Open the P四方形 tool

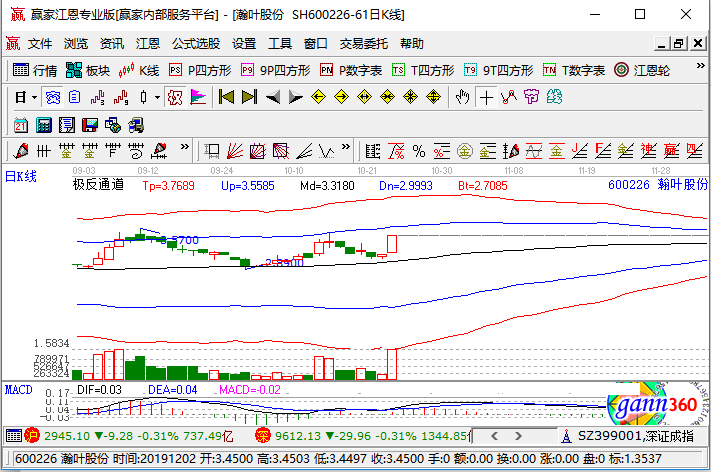click(x=200, y=70)
